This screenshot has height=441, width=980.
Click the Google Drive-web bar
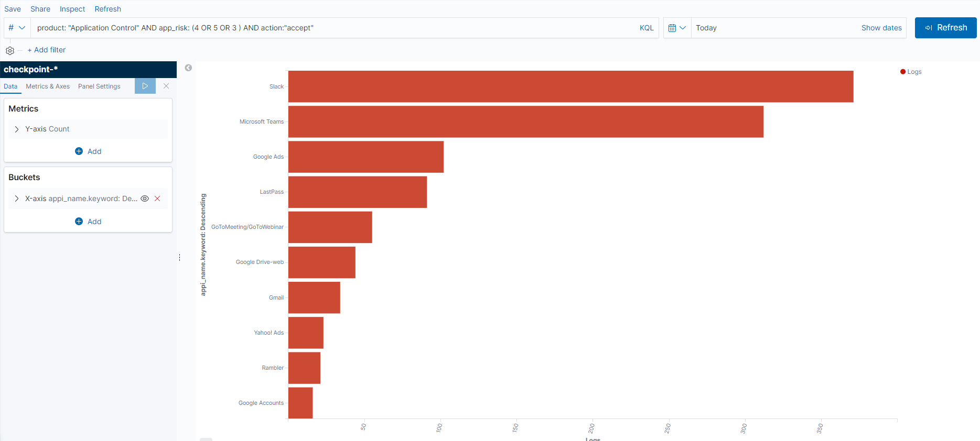pos(322,262)
